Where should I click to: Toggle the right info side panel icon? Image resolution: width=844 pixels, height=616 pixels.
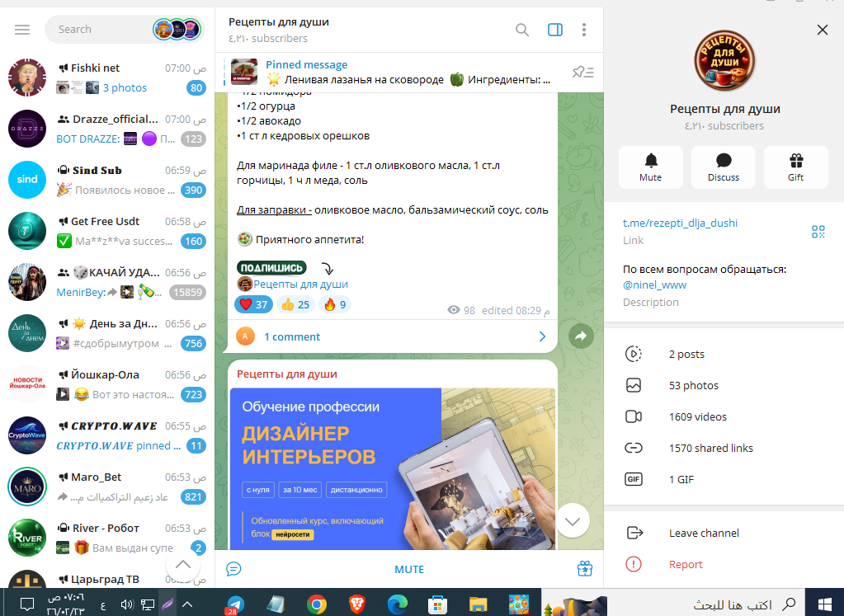coord(555,30)
